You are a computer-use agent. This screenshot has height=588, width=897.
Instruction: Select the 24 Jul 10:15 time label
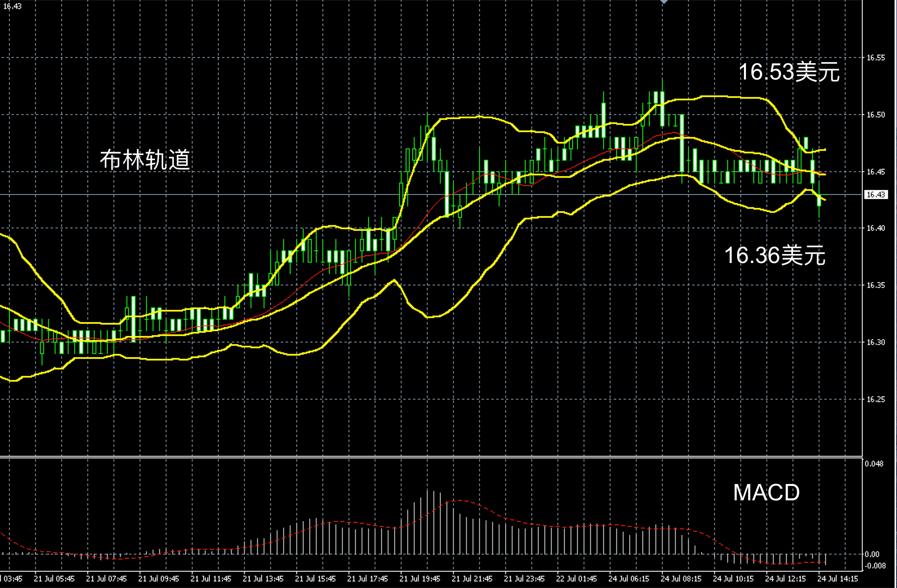[x=733, y=579]
